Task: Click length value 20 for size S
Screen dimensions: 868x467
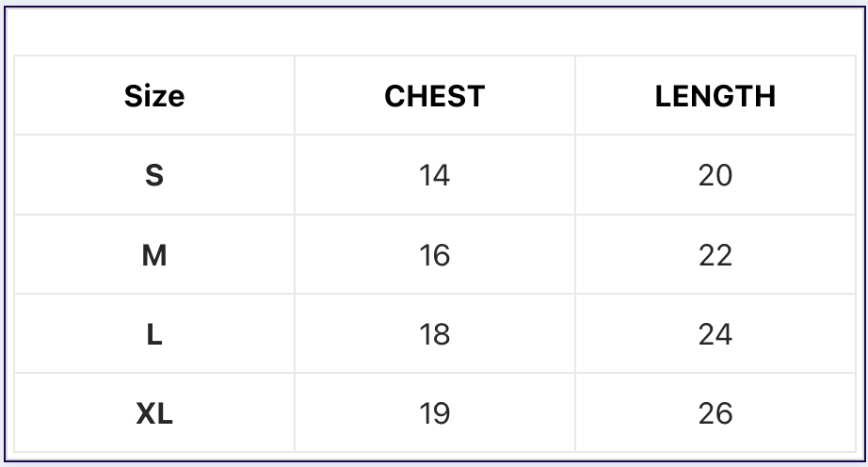Action: click(715, 175)
